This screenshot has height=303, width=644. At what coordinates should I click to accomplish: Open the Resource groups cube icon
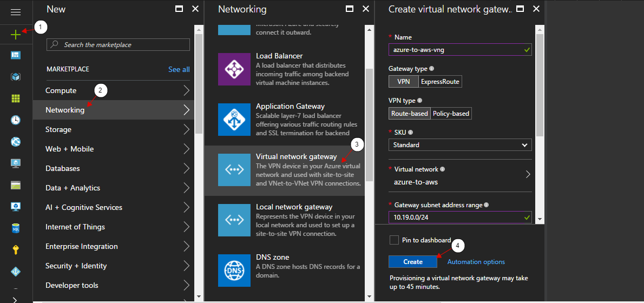pyautogui.click(x=16, y=77)
